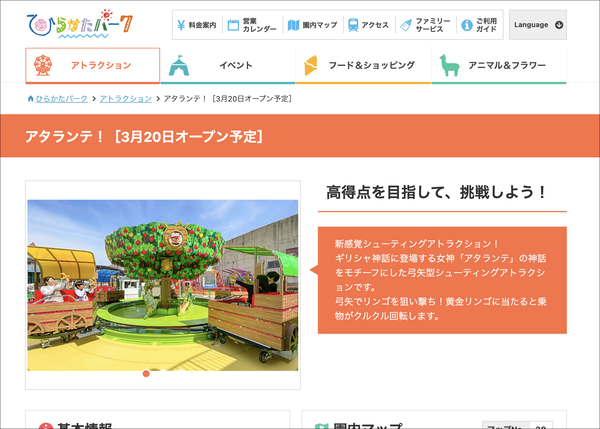Click the alpaca icon in navigation
600x429 pixels.
pyautogui.click(x=449, y=65)
